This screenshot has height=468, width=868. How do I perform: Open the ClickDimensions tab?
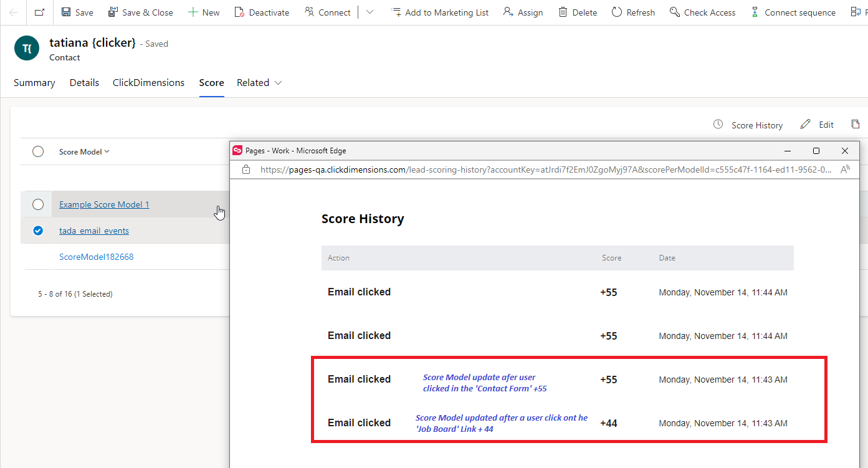tap(148, 83)
